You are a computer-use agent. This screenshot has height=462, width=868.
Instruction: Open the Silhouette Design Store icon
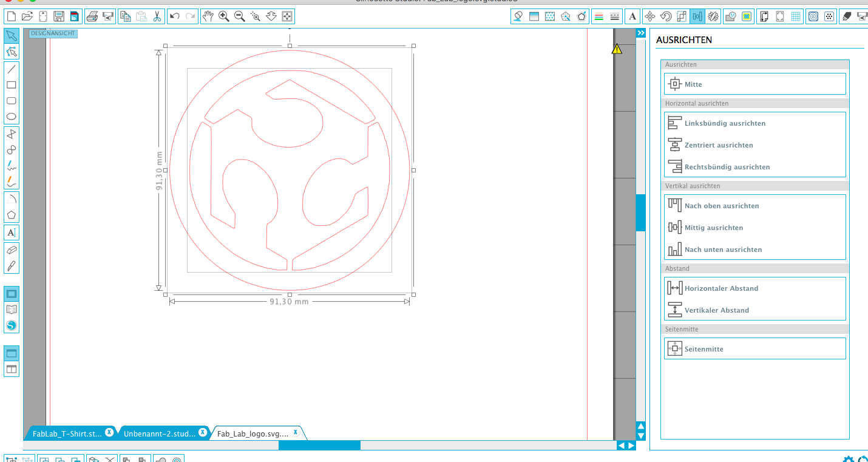click(12, 325)
